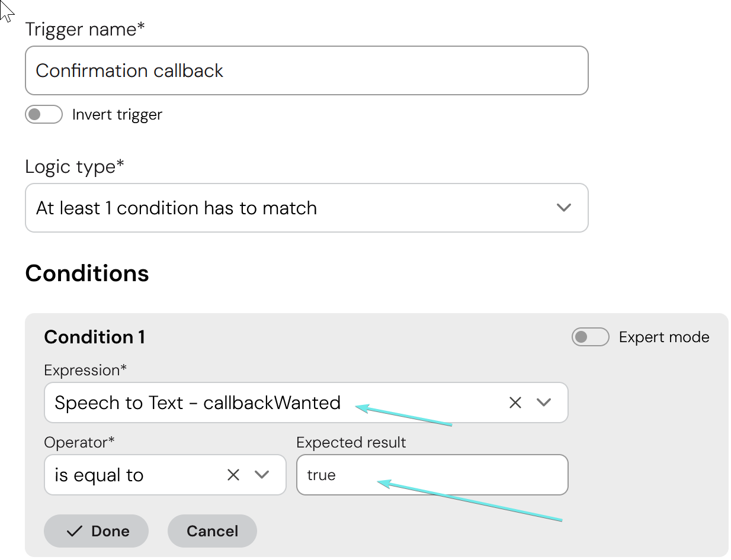Click the Expert mode label text
731x560 pixels.
point(663,337)
